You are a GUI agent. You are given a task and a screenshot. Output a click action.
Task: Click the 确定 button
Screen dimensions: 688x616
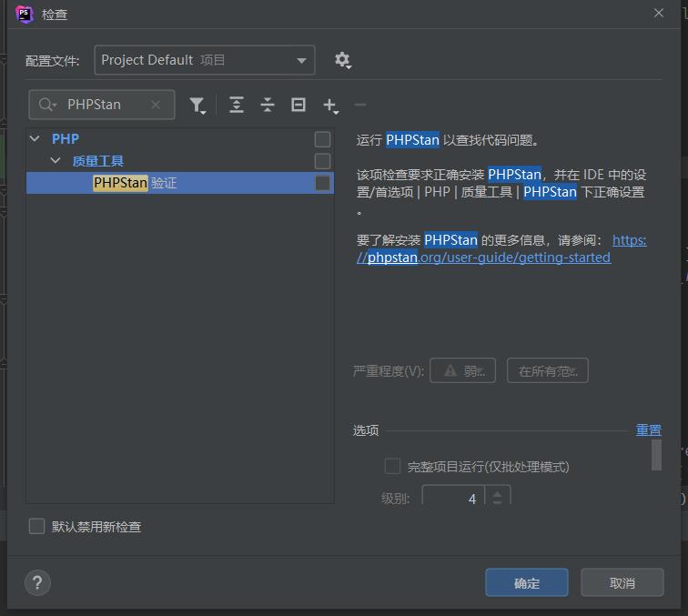tap(527, 582)
